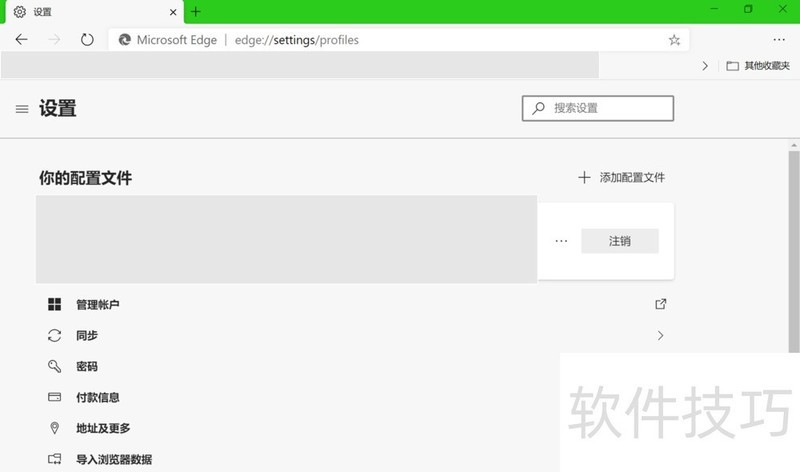
Task: Click 添加配置文件 to add profile
Action: tap(621, 178)
